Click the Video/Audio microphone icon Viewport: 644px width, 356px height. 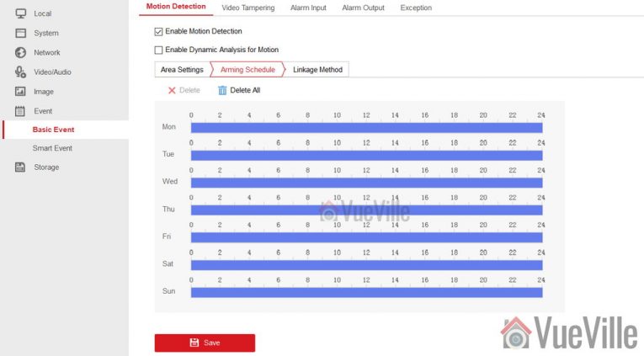20,72
